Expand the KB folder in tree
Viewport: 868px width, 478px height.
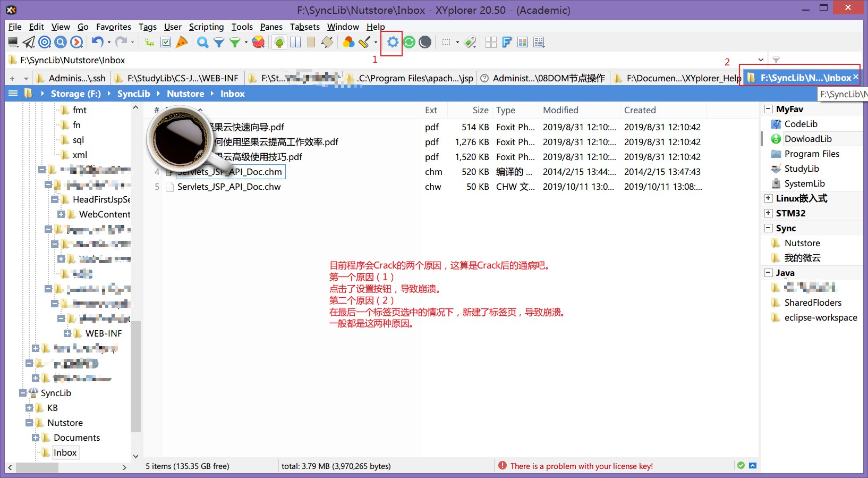[29, 408]
